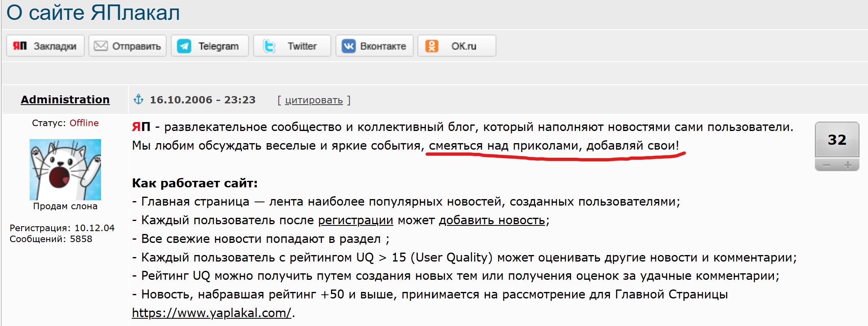Click the Продам слона user title
The height and width of the screenshot is (326, 868).
click(65, 206)
